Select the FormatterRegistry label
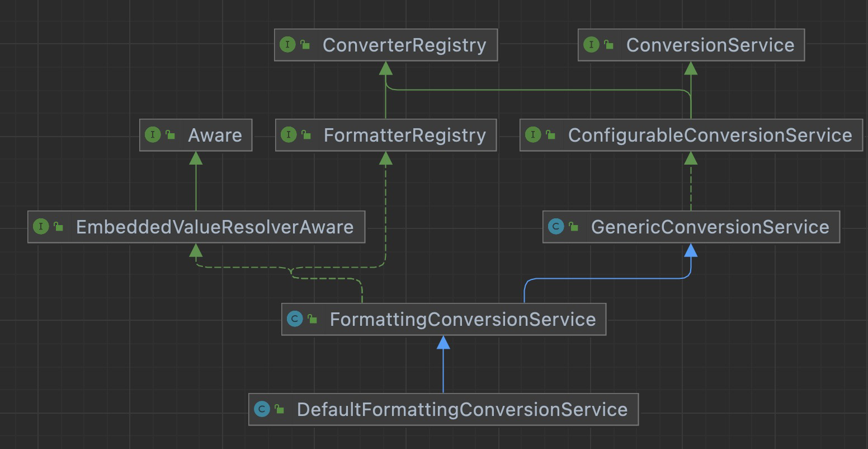868x449 pixels. tap(405, 135)
